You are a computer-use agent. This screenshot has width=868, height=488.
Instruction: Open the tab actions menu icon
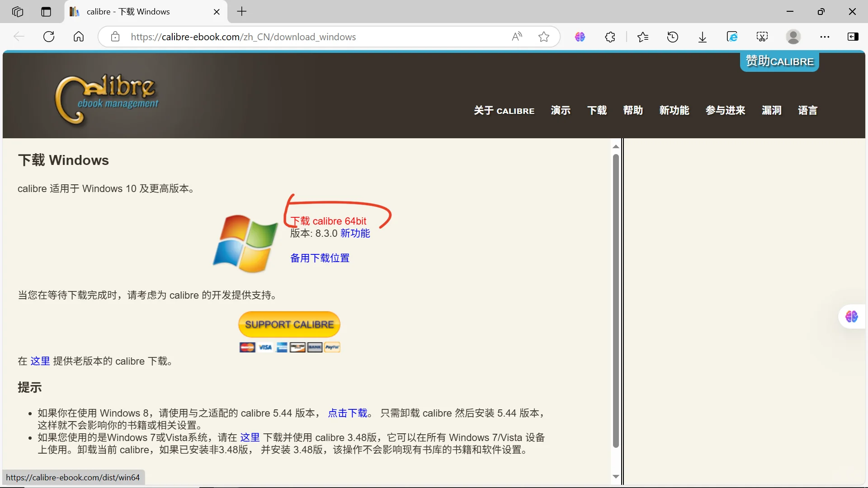point(46,12)
